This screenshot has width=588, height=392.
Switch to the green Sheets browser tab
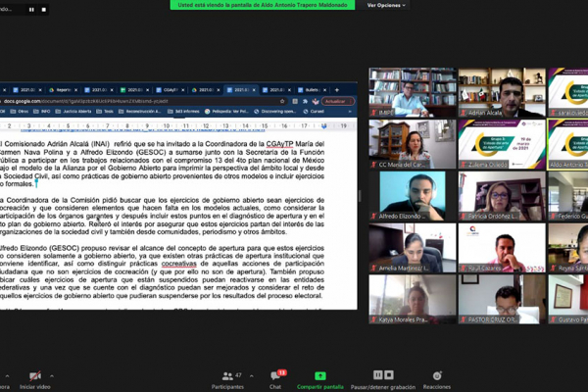(x=132, y=90)
